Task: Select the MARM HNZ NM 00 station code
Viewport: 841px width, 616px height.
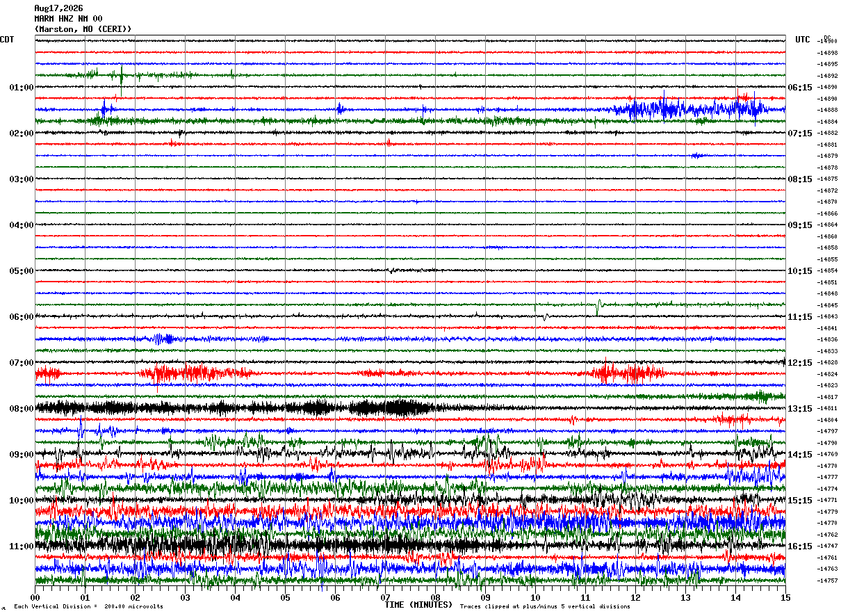Action: pyautogui.click(x=68, y=19)
